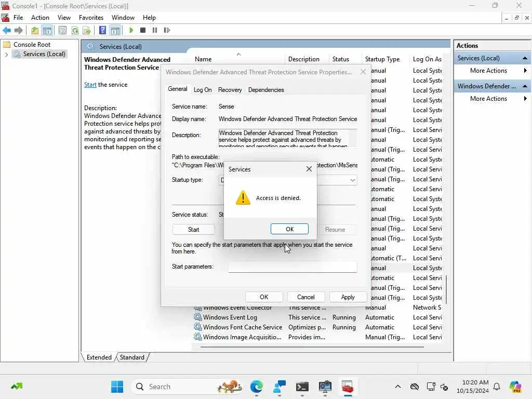Close the Services error dialog with X
Screen dimensions: 532x399
click(x=309, y=169)
